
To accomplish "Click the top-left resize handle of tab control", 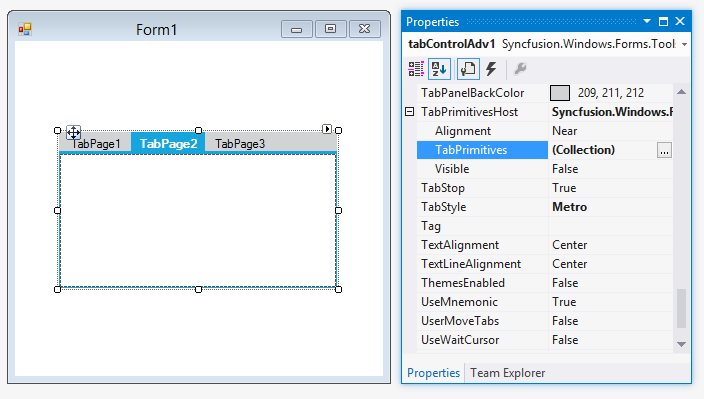I will pos(57,130).
